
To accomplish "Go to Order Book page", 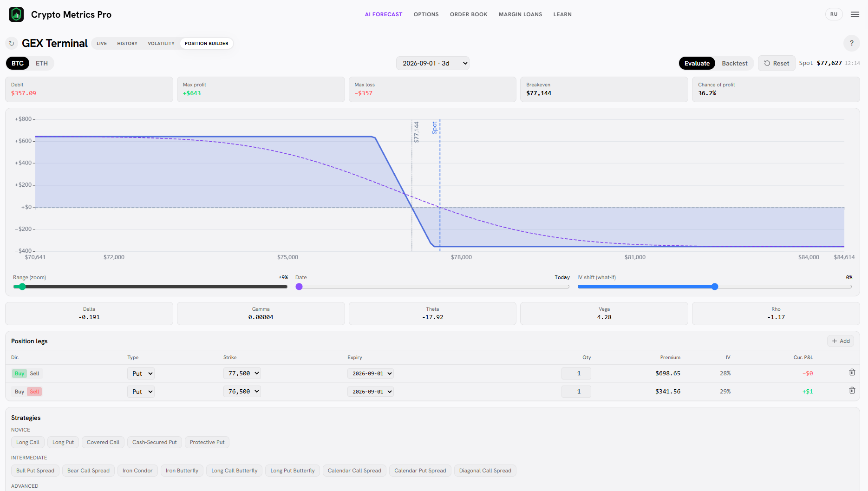I will (x=469, y=14).
